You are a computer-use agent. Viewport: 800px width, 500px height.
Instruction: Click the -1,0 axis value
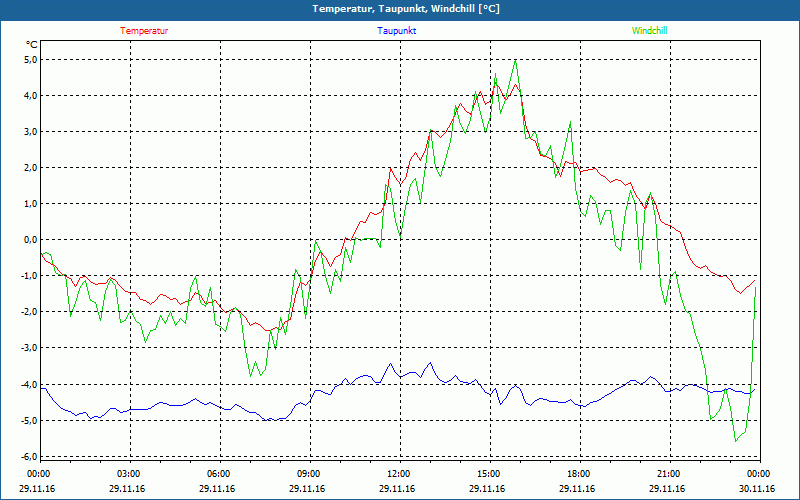click(29, 276)
